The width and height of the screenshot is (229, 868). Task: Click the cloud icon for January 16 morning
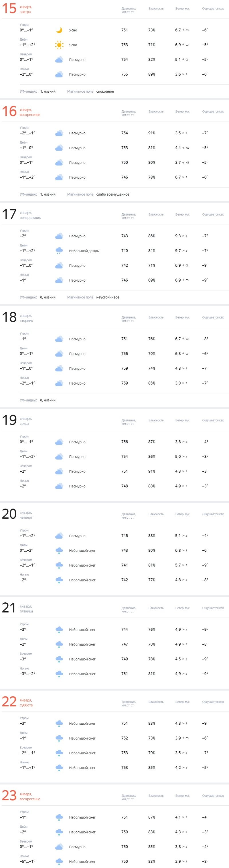click(59, 133)
